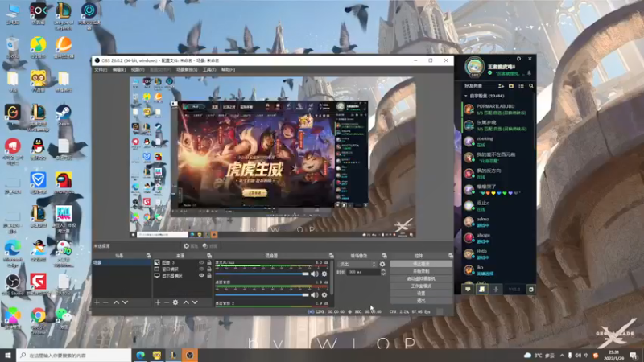Screen dimensions: 644x362
Task: Open source Properties gear above the panels
Action: pos(191,246)
